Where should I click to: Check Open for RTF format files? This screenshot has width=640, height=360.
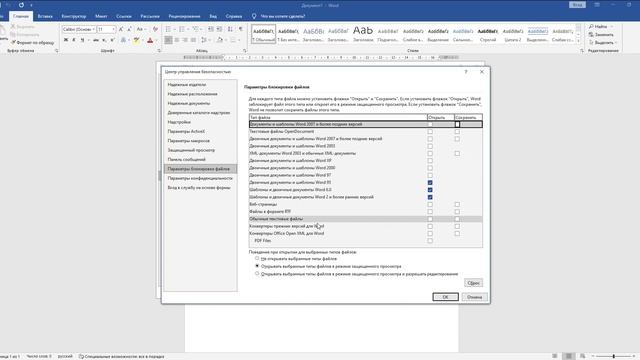point(430,212)
